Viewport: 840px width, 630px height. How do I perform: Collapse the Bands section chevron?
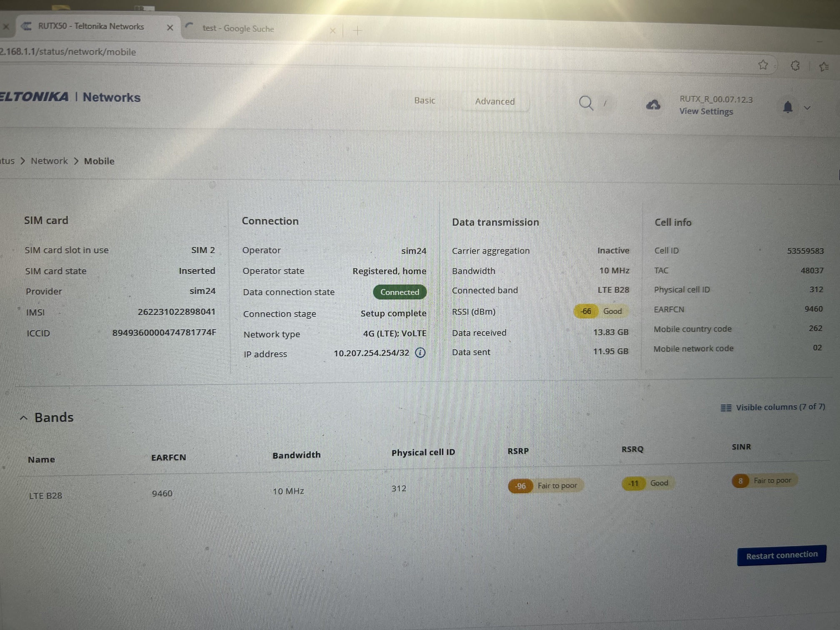click(x=24, y=418)
